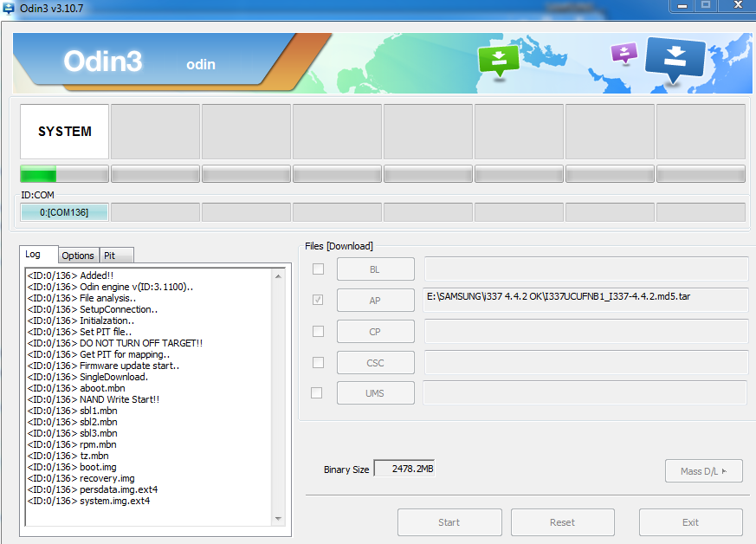Screen dimensions: 756x544
Task: Click log line 'aboot.mbn'
Action: [x=76, y=388]
